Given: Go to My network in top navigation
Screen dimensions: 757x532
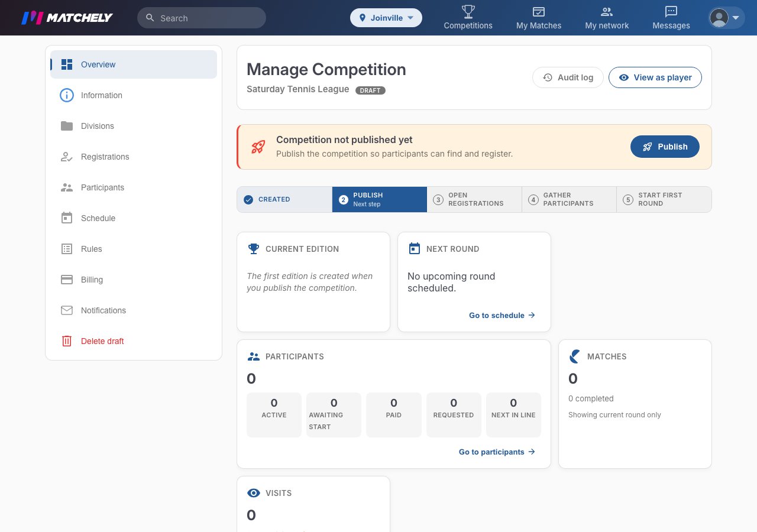Looking at the screenshot, I should pos(607,18).
